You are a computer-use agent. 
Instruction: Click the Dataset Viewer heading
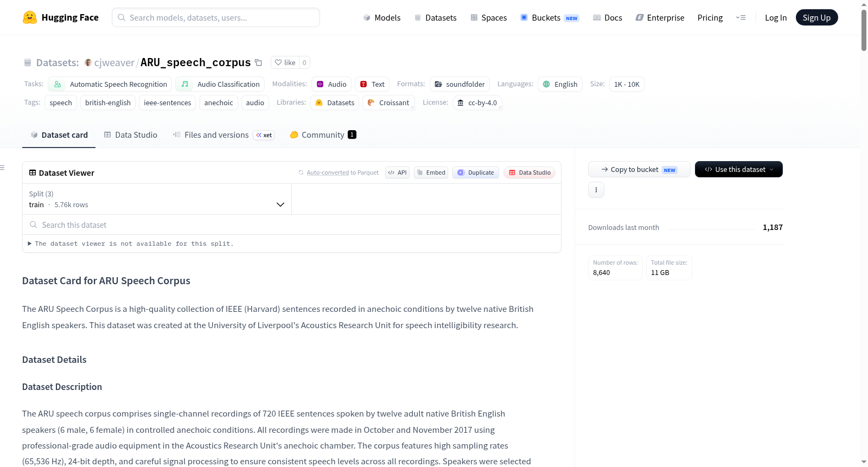(x=67, y=172)
